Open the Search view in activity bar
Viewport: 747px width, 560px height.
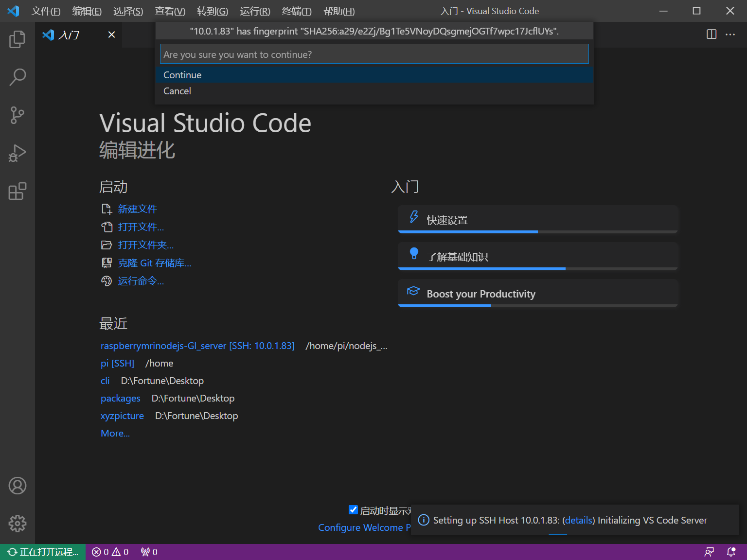[x=18, y=77]
